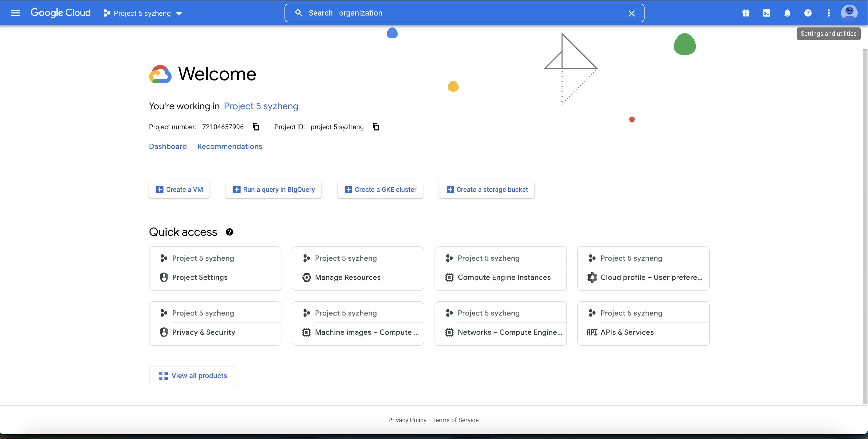Open Quick access help icon
The image size is (868, 439).
pos(229,232)
